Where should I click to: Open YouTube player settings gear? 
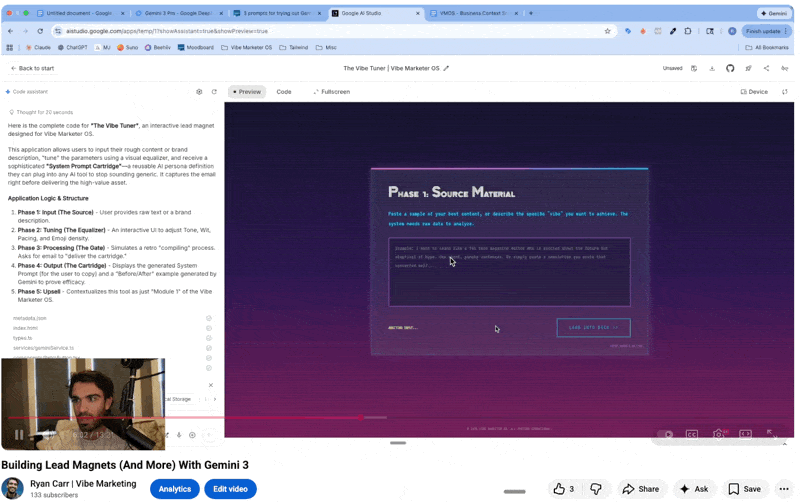point(718,434)
